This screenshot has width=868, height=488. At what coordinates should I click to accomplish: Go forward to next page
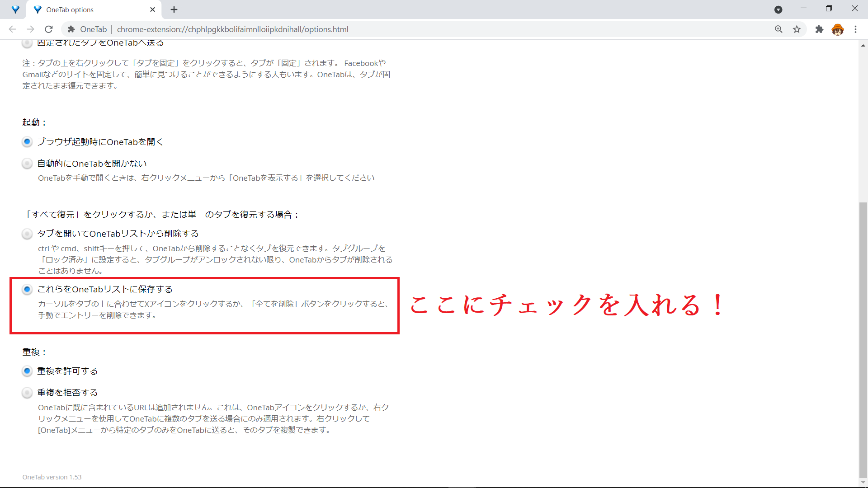[30, 29]
